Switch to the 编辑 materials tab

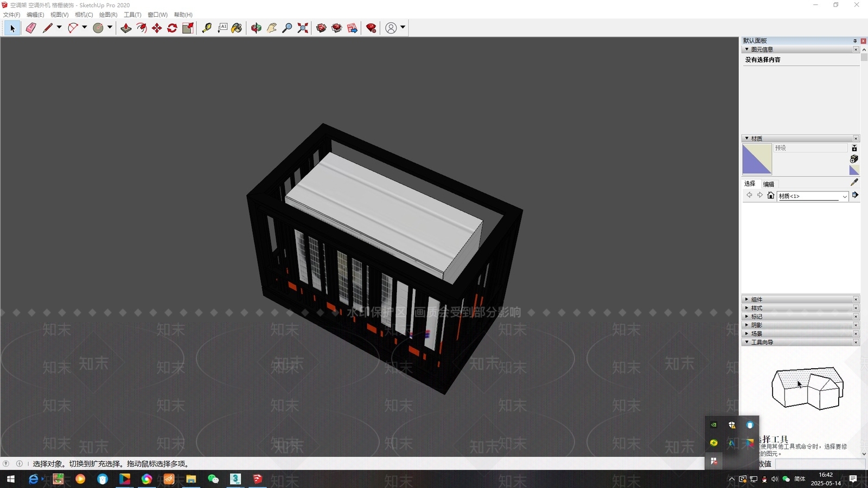769,184
